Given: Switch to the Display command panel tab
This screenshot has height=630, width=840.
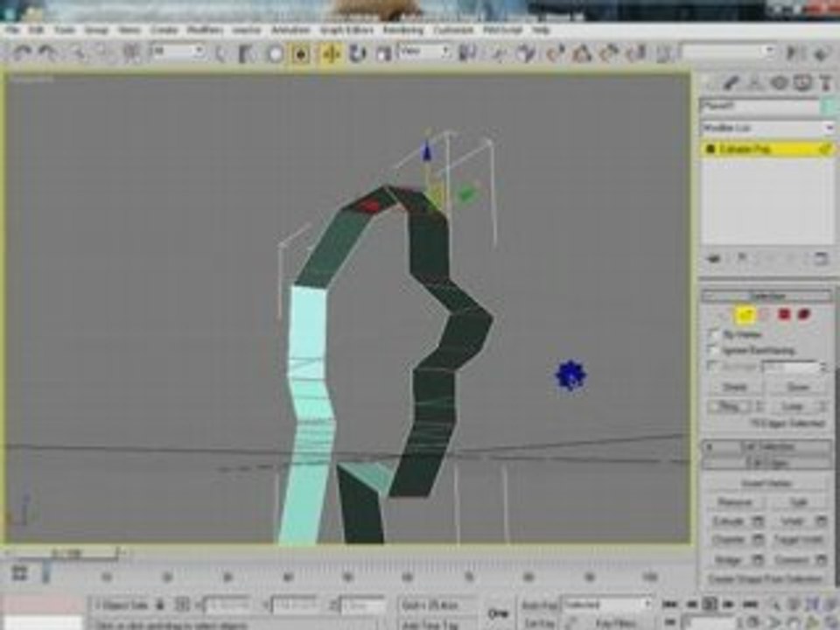Looking at the screenshot, I should pyautogui.click(x=802, y=82).
